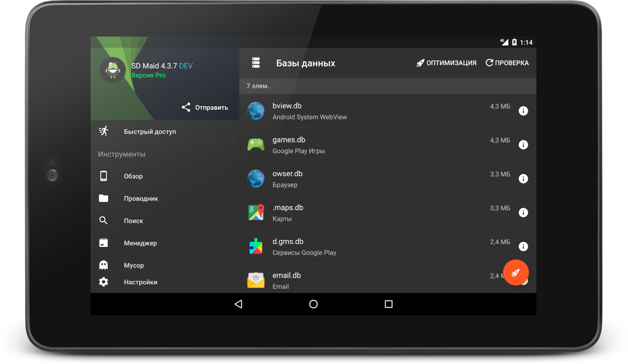Screen dimensions: 628x364
Task: Open the databases drawer icon in toolbar
Action: point(256,63)
